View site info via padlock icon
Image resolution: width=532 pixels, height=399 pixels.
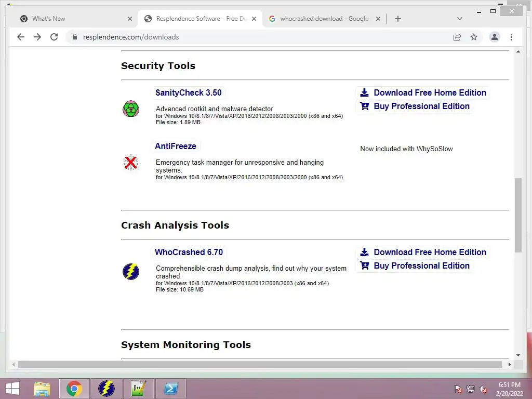pos(75,37)
